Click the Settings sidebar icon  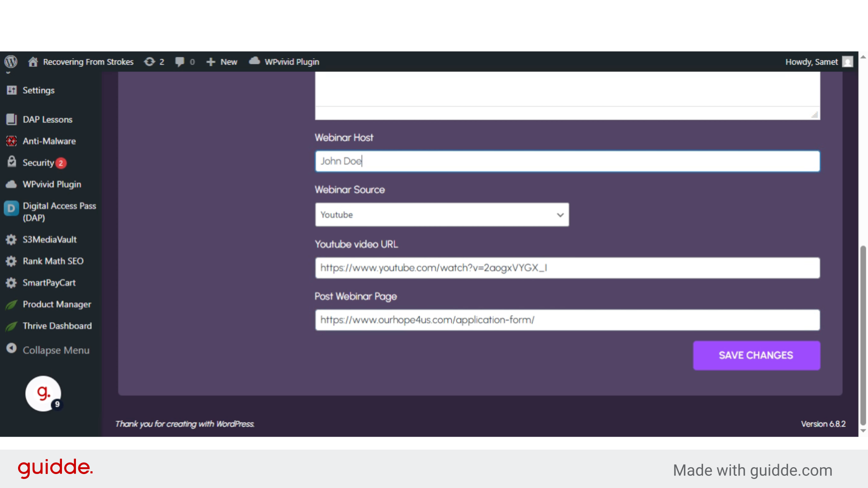point(12,90)
